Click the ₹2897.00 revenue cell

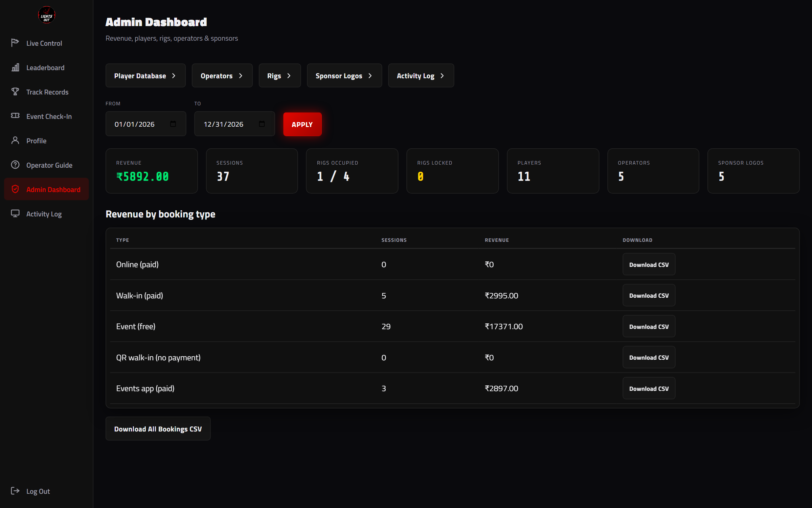501,388
